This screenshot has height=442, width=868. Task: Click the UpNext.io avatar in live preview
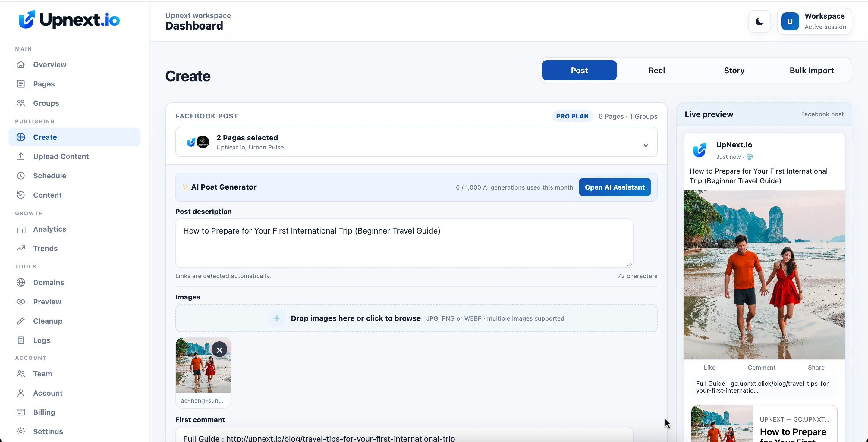pyautogui.click(x=700, y=150)
